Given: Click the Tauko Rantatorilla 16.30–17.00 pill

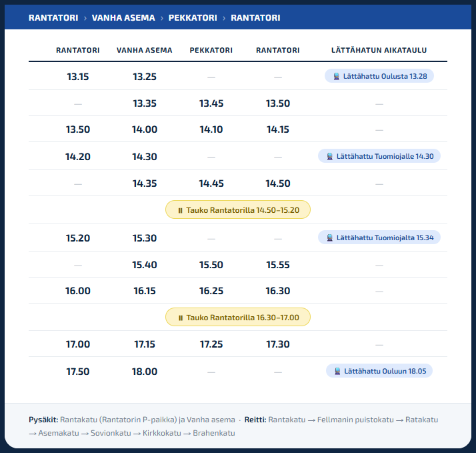Looking at the screenshot, I should tap(238, 317).
